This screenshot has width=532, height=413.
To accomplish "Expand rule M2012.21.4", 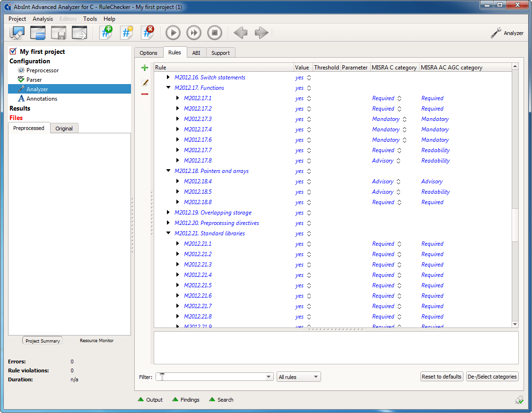I will 177,275.
